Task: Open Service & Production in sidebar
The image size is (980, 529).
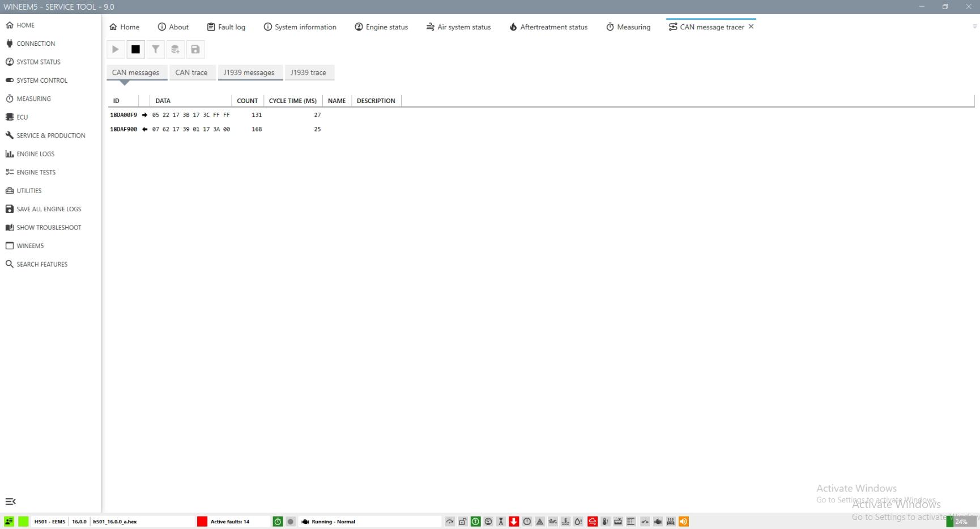Action: coord(50,135)
